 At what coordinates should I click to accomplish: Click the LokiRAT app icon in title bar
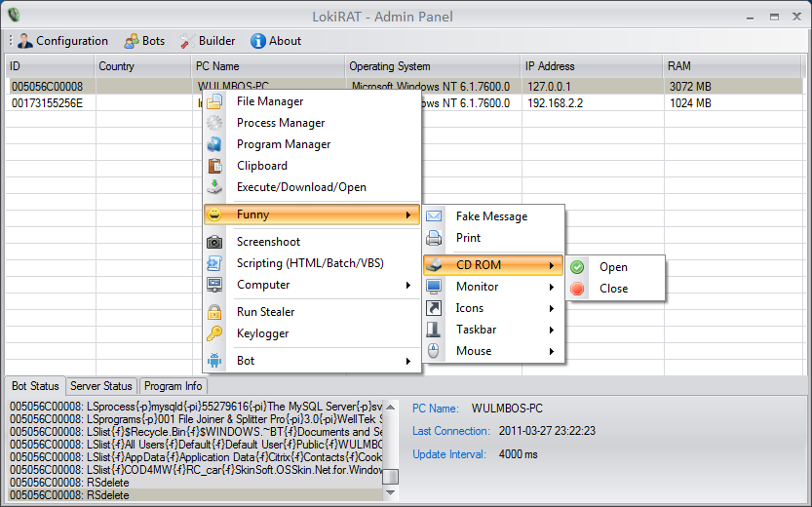click(14, 15)
